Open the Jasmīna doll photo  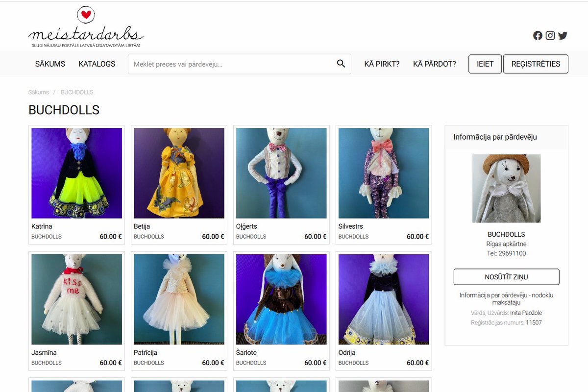pyautogui.click(x=76, y=299)
